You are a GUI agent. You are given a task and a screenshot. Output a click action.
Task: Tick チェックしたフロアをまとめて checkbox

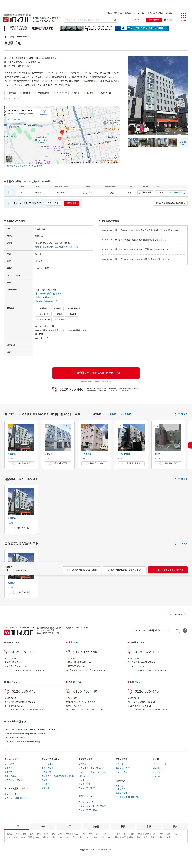10,203
